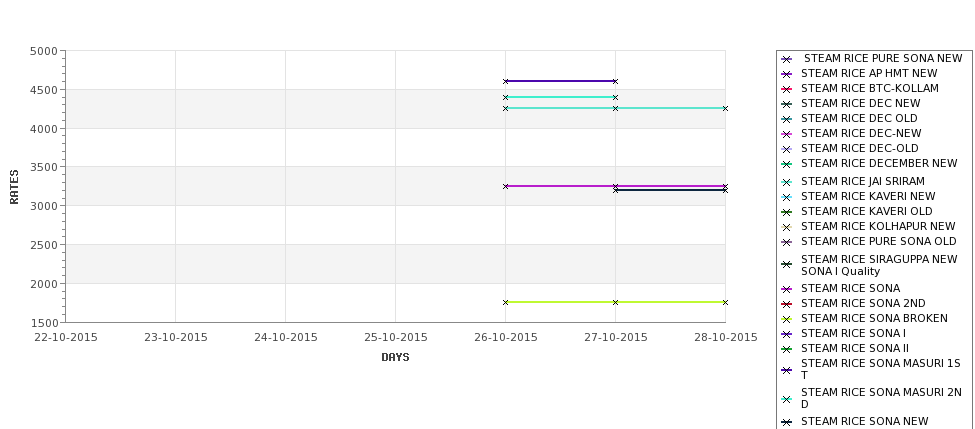This screenshot has width=975, height=429.
Task: Click the STEAM RICE KAVERI OLD legend marker
Action: [786, 212]
